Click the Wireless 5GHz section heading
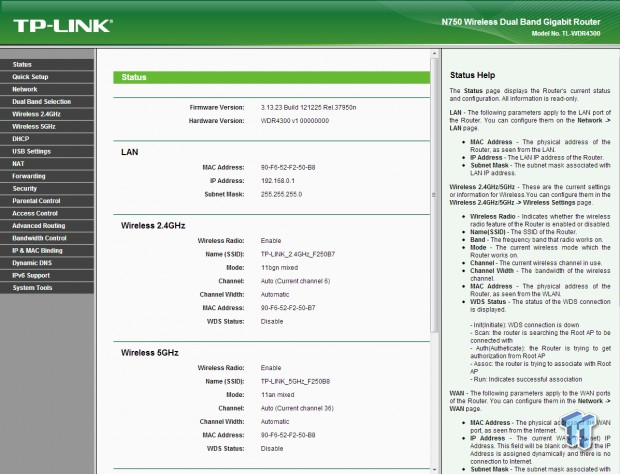This screenshot has height=474, width=620. (149, 353)
